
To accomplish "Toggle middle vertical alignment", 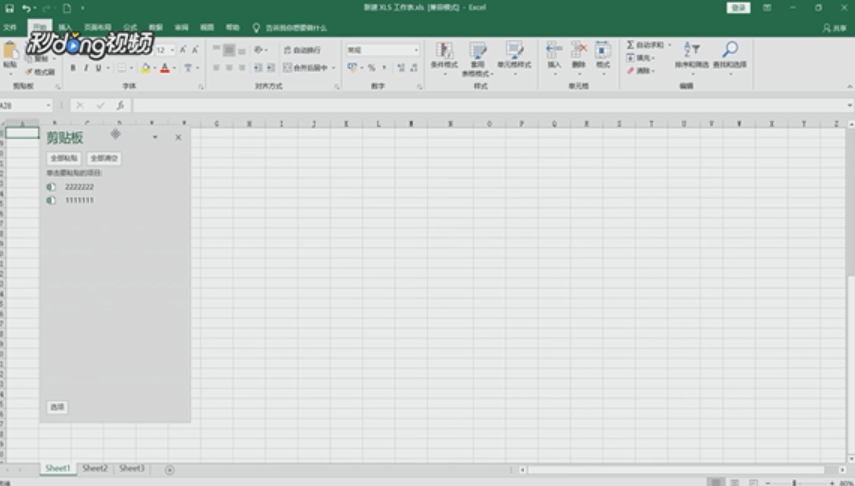I will (x=229, y=50).
